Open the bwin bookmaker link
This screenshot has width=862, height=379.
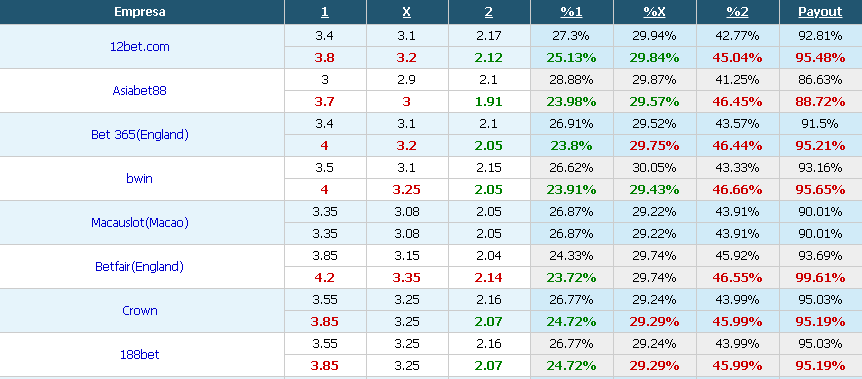click(x=140, y=179)
